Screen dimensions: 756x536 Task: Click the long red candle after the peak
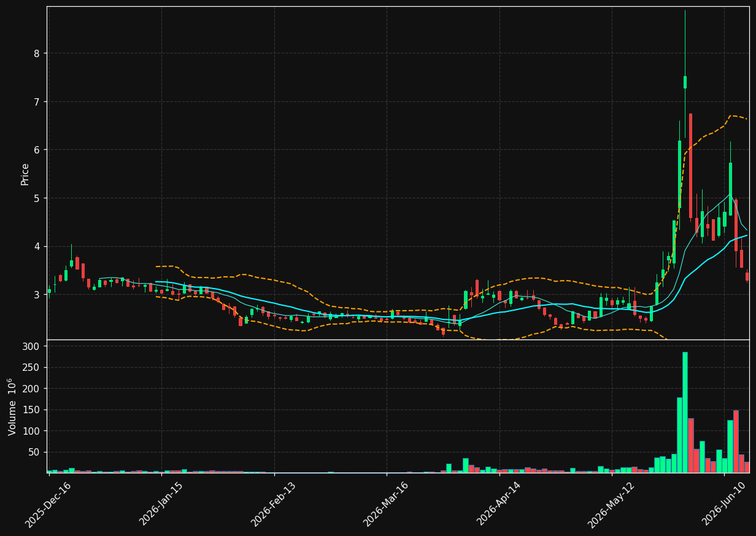tap(690, 166)
